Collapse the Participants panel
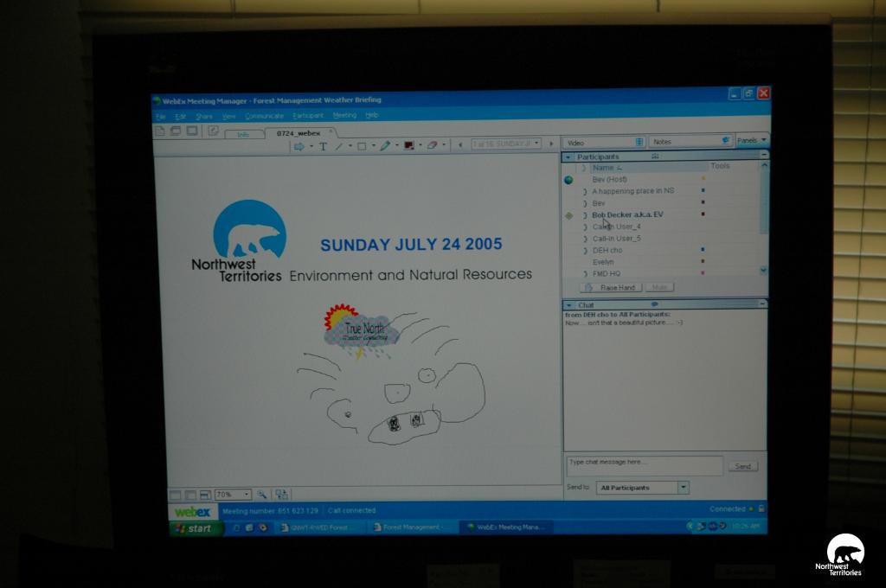 763,156
